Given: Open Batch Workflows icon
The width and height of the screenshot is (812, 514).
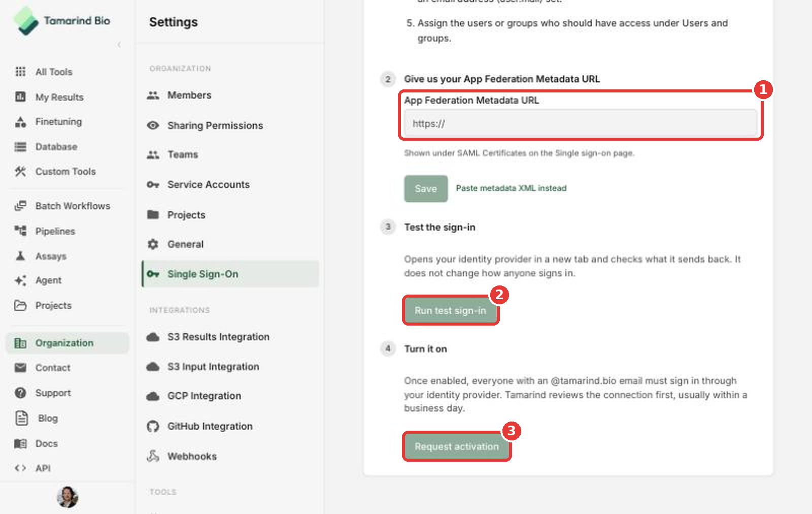Looking at the screenshot, I should (x=20, y=206).
